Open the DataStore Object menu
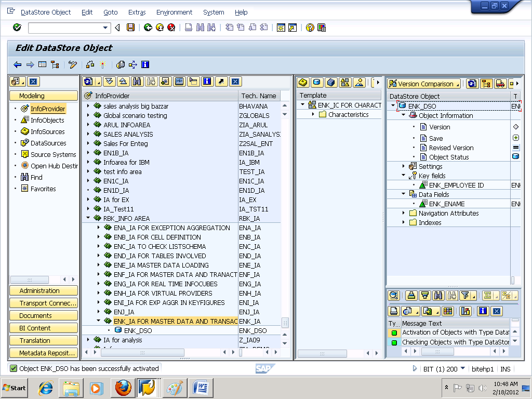The image size is (532, 399). tap(46, 12)
